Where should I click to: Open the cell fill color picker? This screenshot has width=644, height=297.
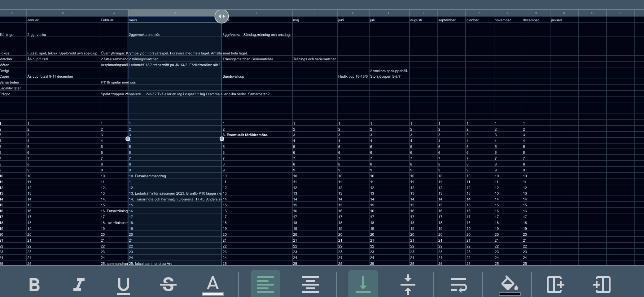[x=510, y=284]
